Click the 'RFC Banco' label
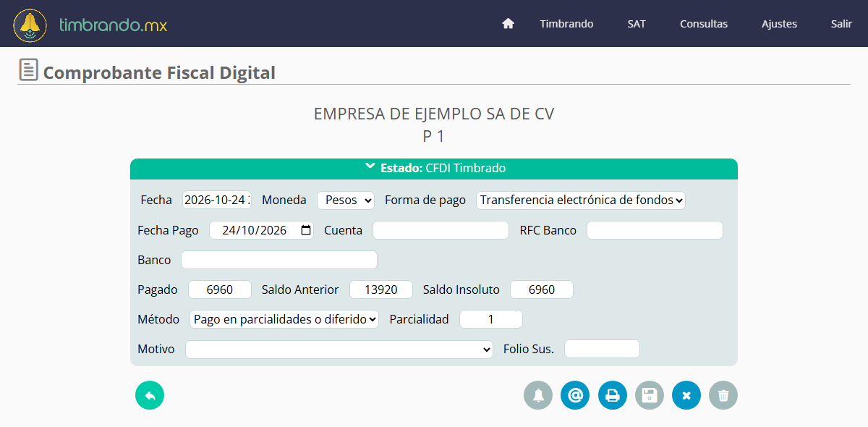This screenshot has width=868, height=427. coord(548,230)
